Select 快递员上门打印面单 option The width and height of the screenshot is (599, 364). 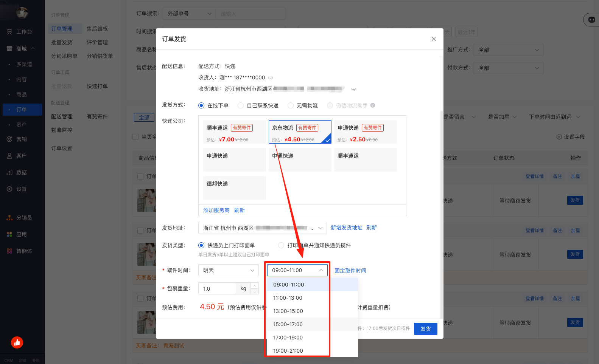pos(201,245)
